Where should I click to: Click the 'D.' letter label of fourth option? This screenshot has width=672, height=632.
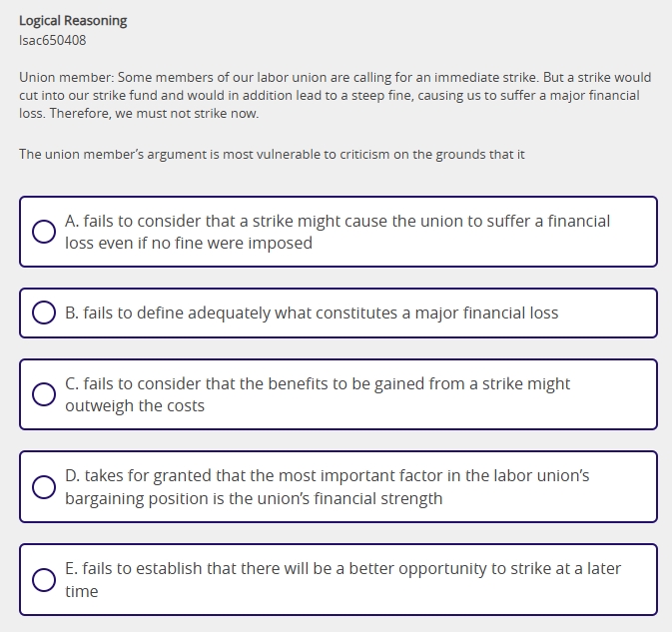(73, 476)
